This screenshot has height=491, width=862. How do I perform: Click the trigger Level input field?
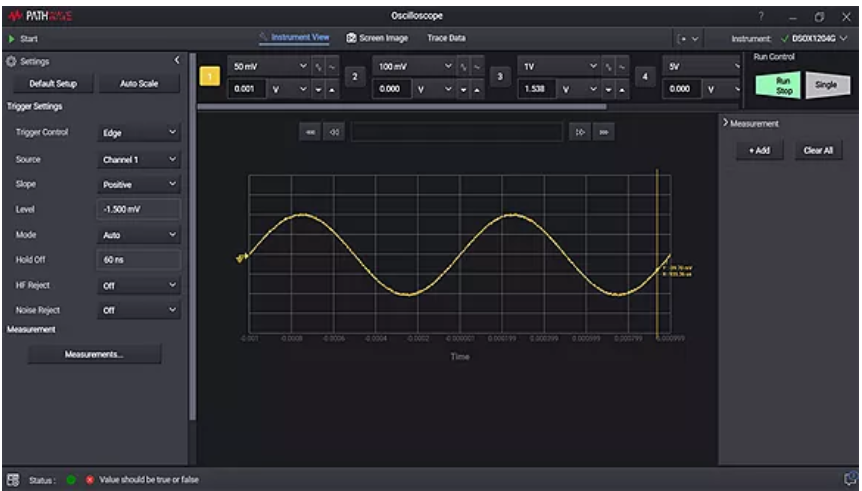[x=140, y=210]
